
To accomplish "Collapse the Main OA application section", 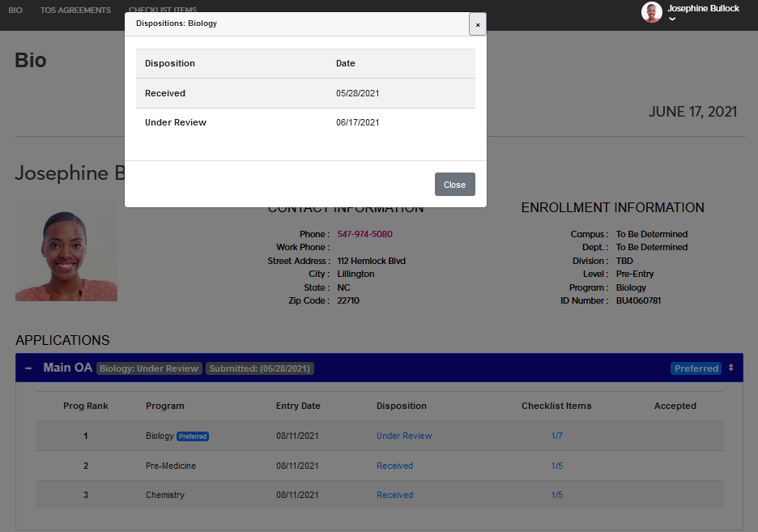I will (28, 368).
